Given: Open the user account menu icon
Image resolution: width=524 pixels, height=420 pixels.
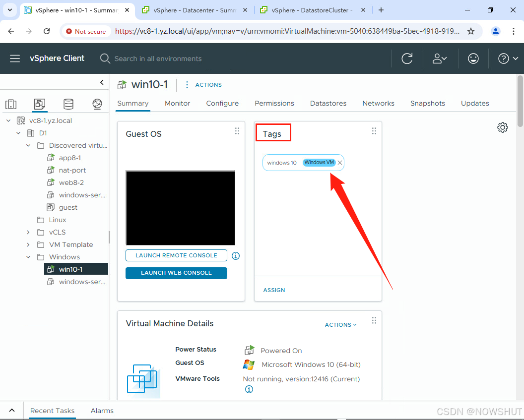Looking at the screenshot, I should (x=440, y=59).
